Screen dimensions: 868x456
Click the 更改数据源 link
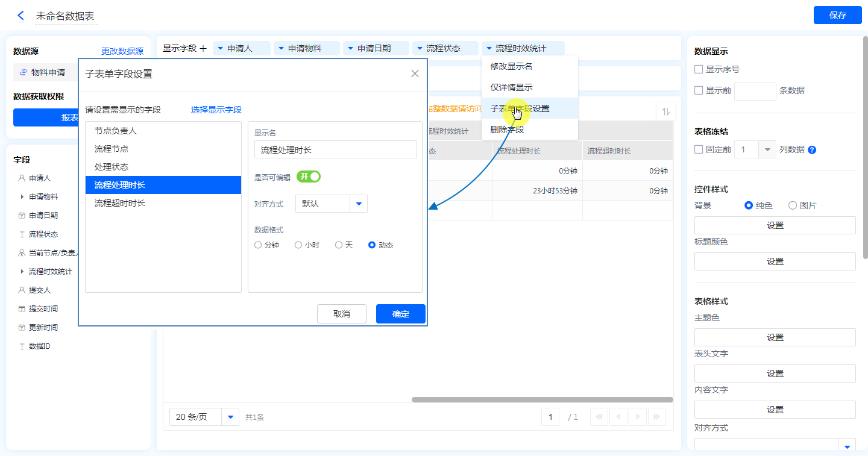[122, 52]
